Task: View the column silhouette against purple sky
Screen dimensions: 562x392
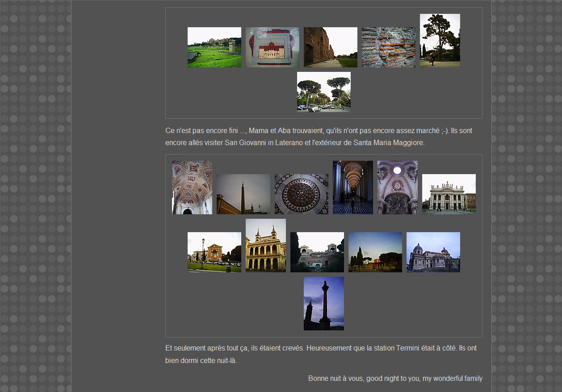Action: 323,304
